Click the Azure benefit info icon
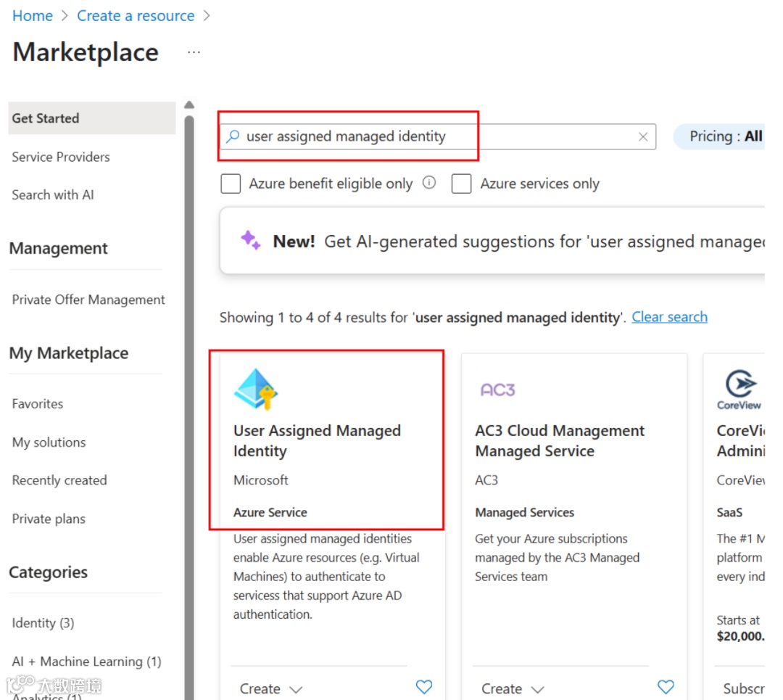 pyautogui.click(x=429, y=183)
